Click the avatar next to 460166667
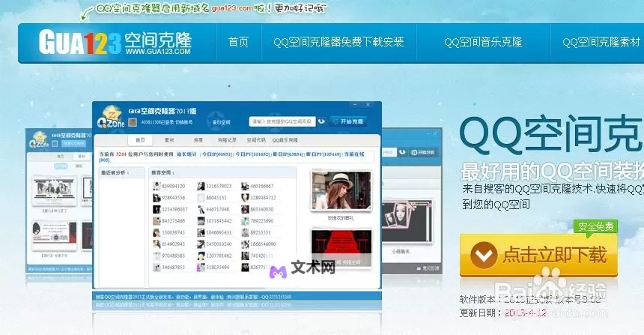Viewport: 644px width, 335px height. pyautogui.click(x=245, y=186)
